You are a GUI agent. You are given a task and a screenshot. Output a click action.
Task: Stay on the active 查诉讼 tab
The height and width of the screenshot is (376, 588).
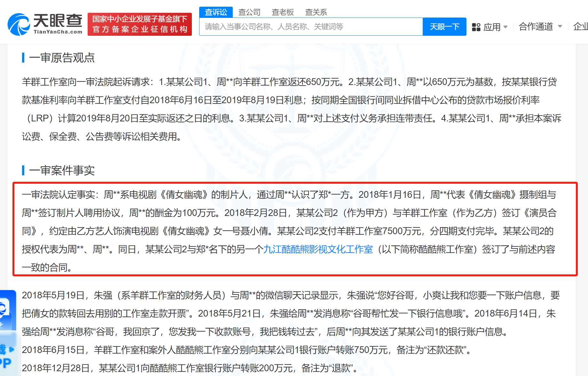coord(216,12)
